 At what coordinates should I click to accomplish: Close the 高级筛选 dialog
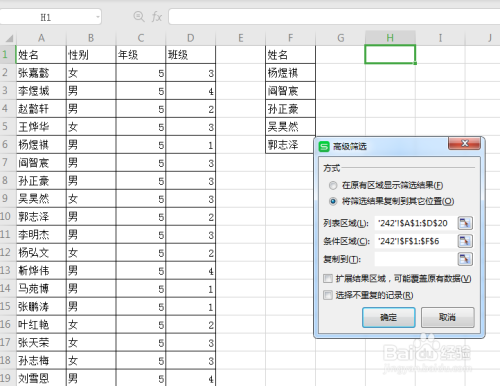465,144
